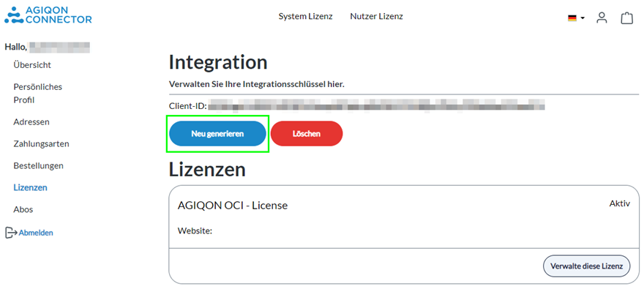Click the Abmelden logout link
Image resolution: width=644 pixels, height=289 pixels.
coord(36,233)
